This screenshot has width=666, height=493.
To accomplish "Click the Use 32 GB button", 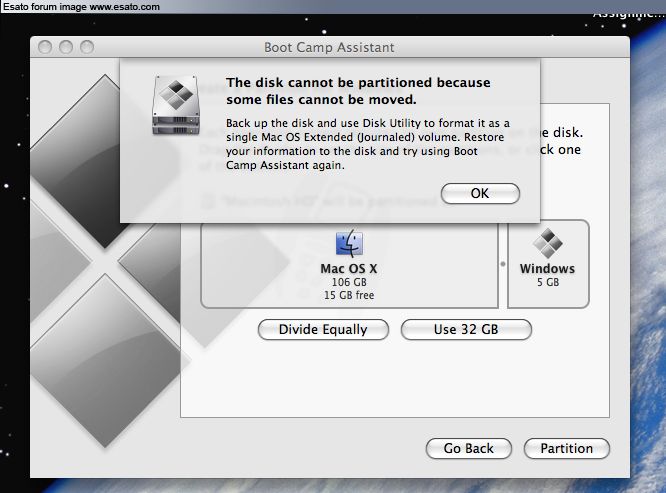I will point(466,330).
